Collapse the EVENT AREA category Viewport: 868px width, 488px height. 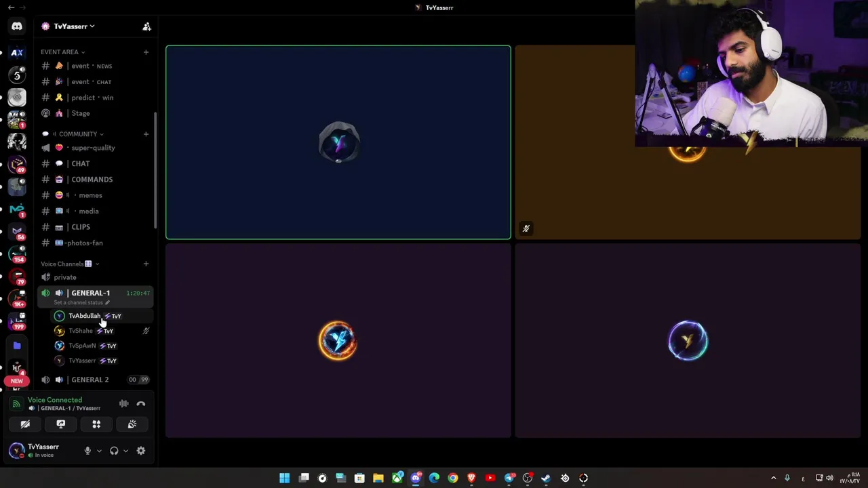coord(62,52)
